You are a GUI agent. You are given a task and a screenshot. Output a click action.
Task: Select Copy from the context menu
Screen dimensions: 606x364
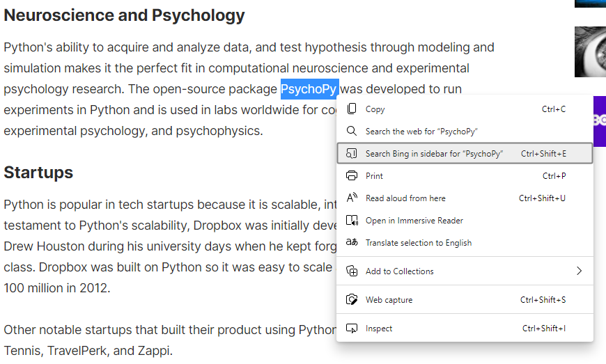[375, 109]
